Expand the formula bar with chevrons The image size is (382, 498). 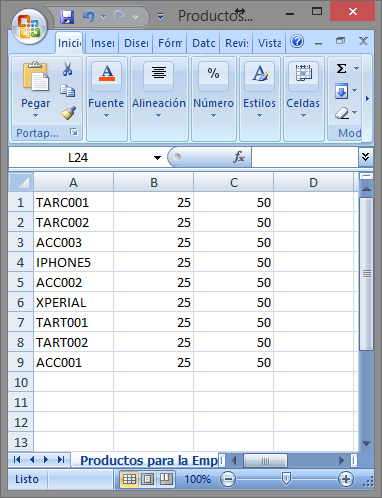pyautogui.click(x=366, y=157)
